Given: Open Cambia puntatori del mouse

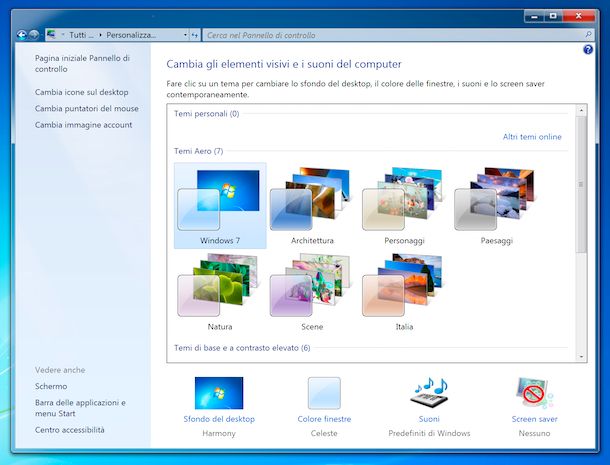Looking at the screenshot, I should point(87,109).
